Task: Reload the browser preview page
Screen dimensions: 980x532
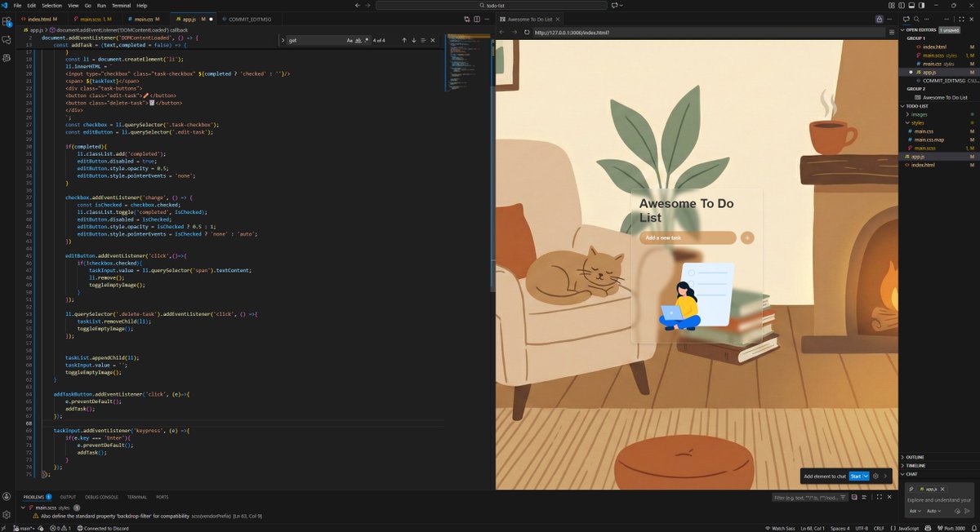Action: tap(525, 33)
